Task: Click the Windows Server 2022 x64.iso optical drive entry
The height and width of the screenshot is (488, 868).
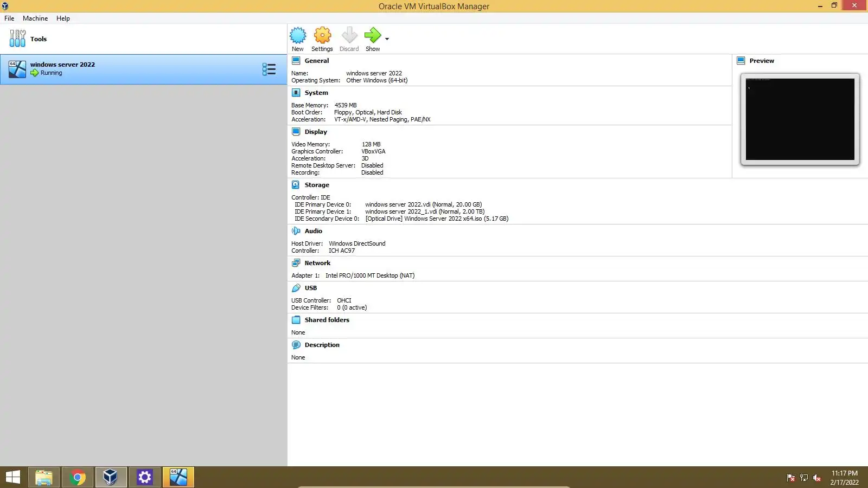Action: [x=437, y=219]
